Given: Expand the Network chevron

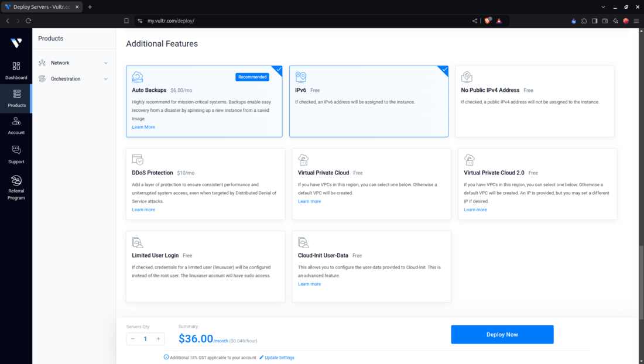Looking at the screenshot, I should tap(105, 63).
